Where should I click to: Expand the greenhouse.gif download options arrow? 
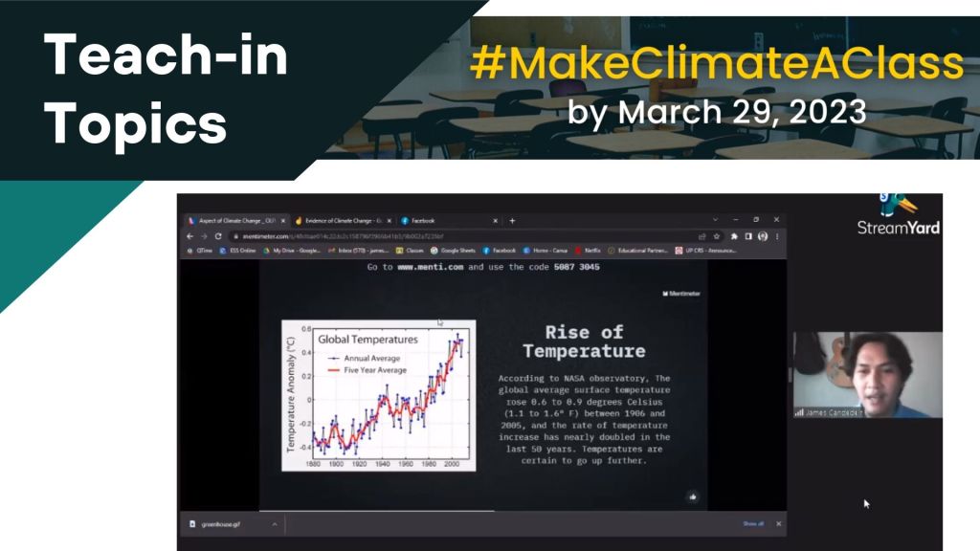[x=275, y=524]
